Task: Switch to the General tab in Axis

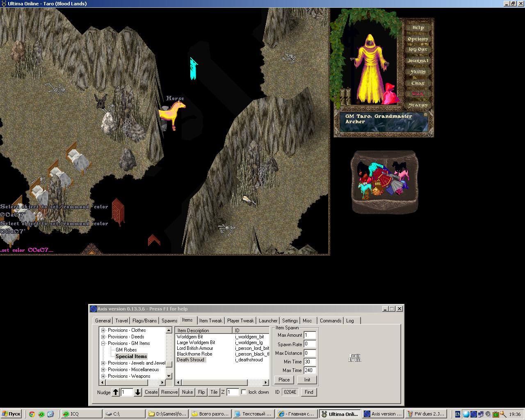Action: [103, 321]
